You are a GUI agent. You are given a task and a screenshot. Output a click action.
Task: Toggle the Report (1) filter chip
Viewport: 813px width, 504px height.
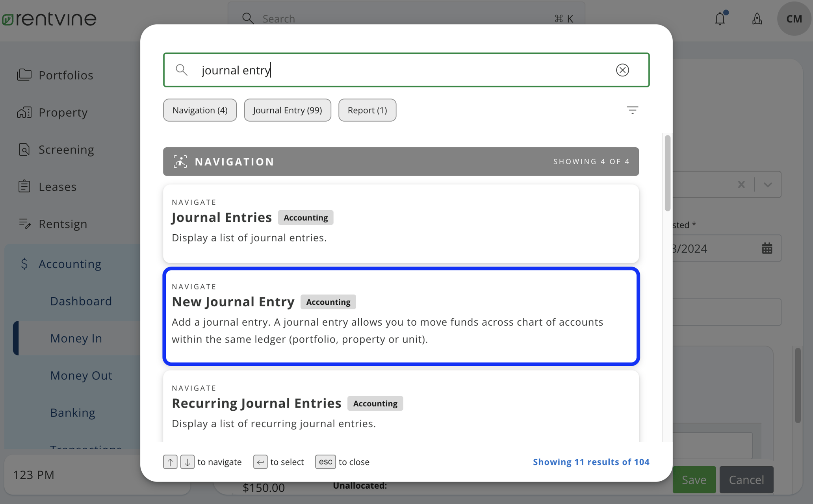(367, 110)
